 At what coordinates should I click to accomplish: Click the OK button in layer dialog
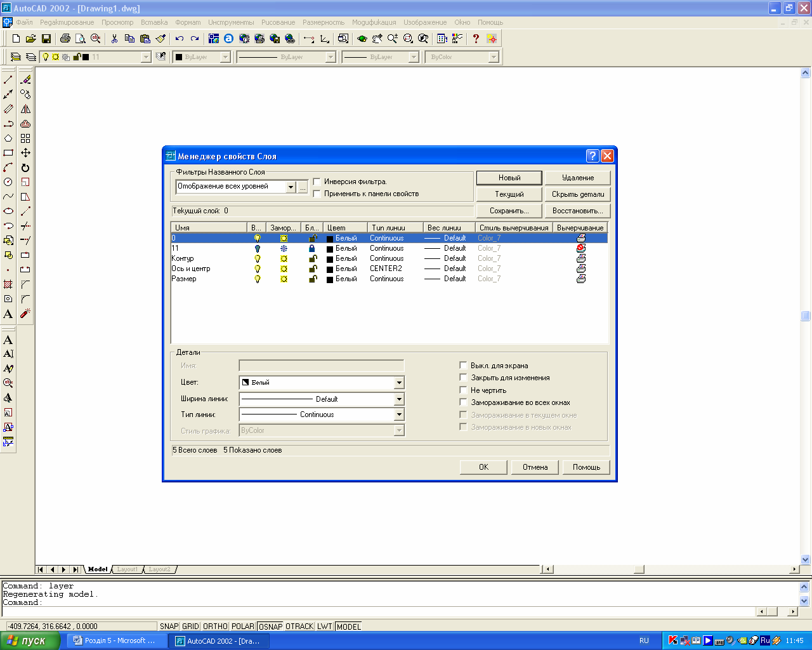(x=483, y=467)
